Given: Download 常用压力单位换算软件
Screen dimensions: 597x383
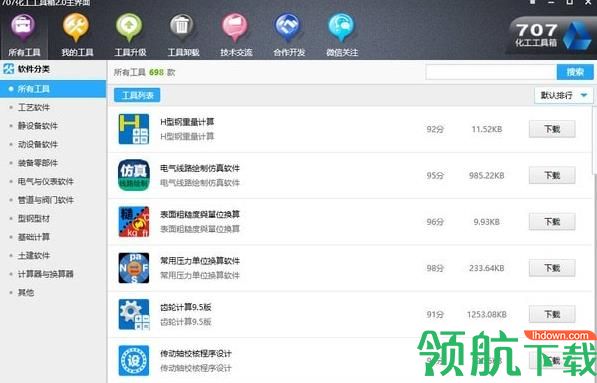Looking at the screenshot, I should click(552, 268).
